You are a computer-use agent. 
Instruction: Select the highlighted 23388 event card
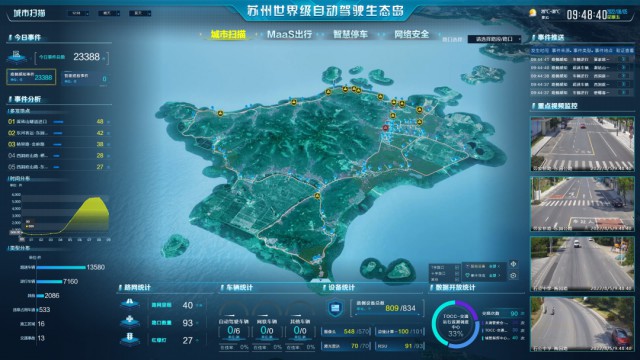[31, 77]
